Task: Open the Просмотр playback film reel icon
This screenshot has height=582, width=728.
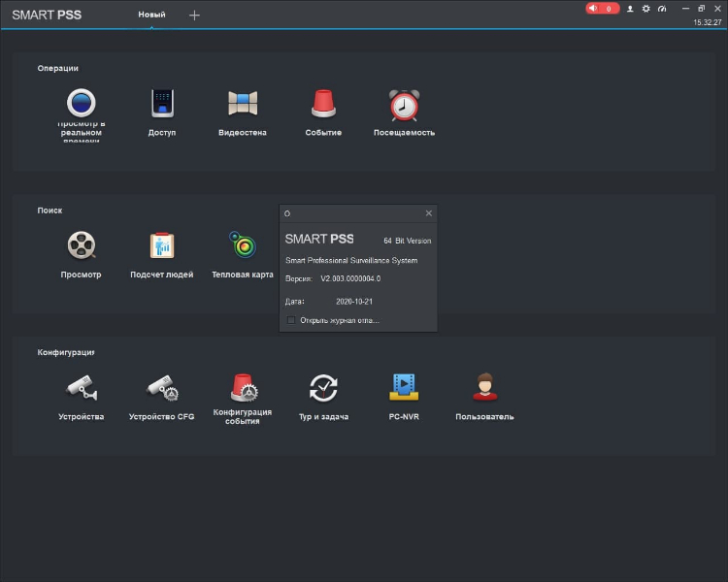Action: [x=82, y=245]
